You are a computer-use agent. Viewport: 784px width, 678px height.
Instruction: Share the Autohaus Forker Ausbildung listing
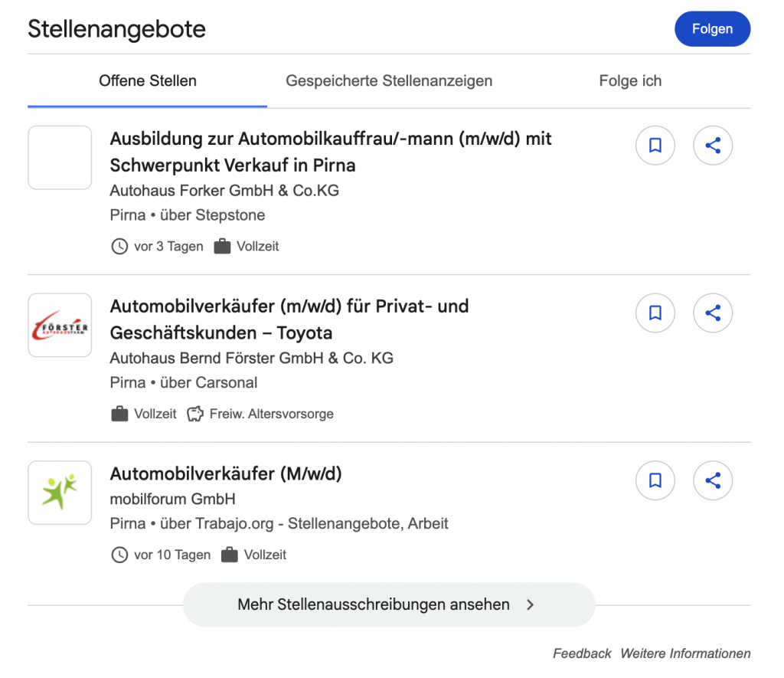click(713, 146)
